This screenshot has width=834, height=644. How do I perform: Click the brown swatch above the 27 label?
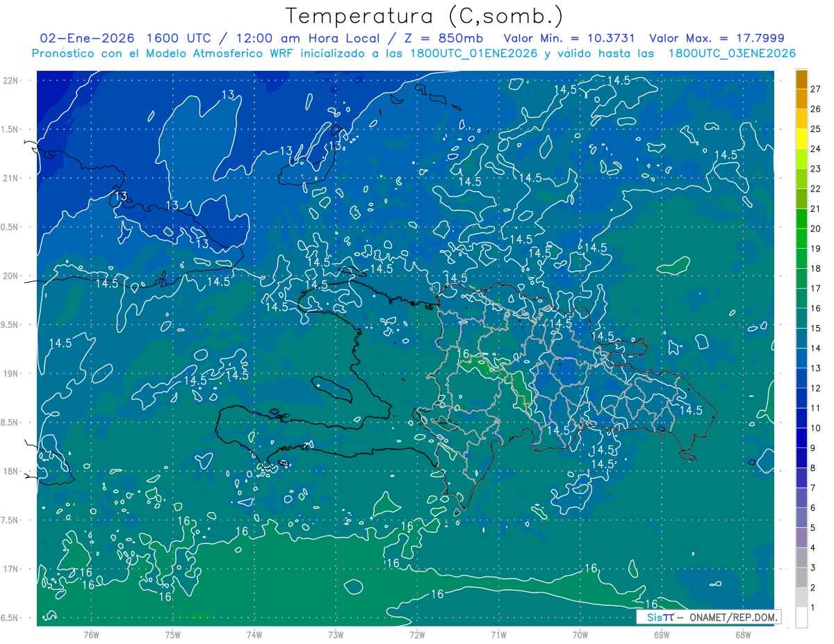click(x=801, y=79)
